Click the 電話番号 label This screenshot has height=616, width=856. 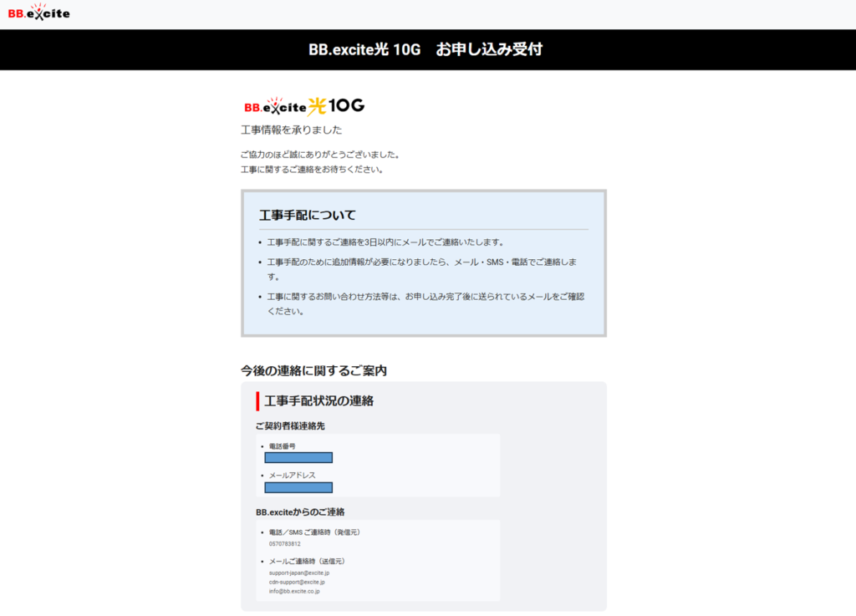[282, 446]
